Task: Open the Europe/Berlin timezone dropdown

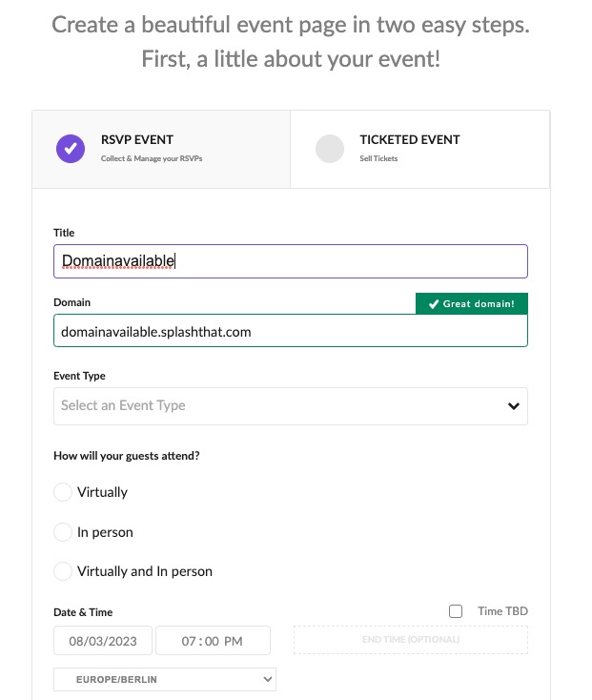Action: point(164,679)
